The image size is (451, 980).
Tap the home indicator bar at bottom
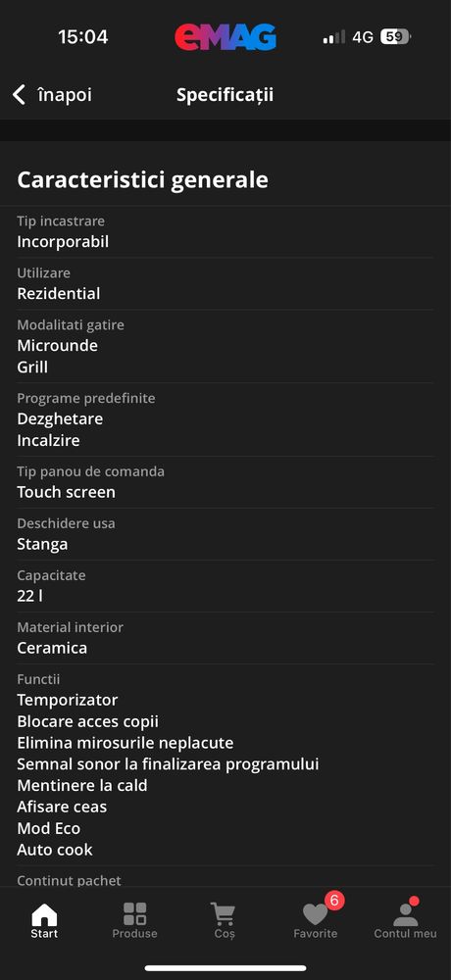(x=225, y=968)
